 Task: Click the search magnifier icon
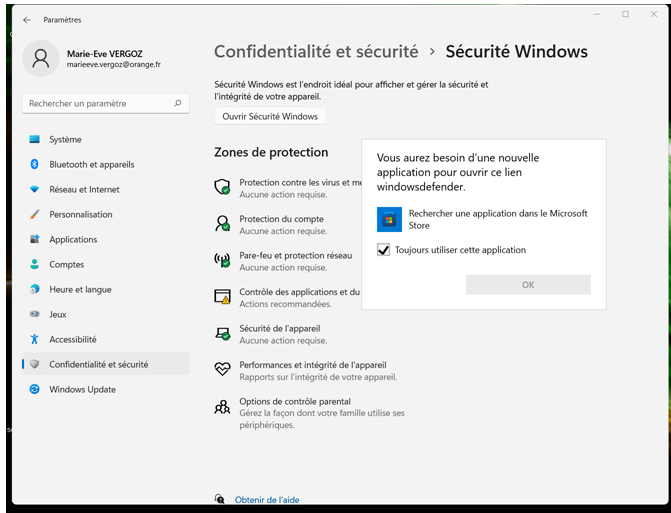[178, 103]
